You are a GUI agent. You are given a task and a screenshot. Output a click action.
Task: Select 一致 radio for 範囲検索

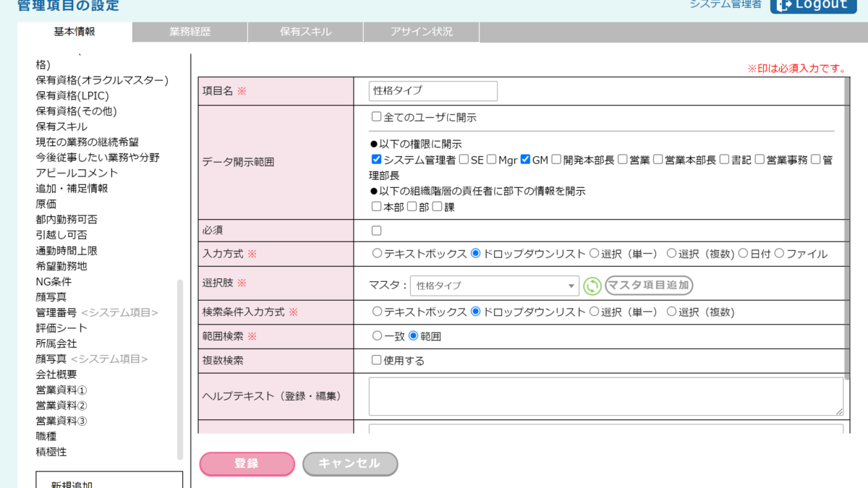pos(377,336)
